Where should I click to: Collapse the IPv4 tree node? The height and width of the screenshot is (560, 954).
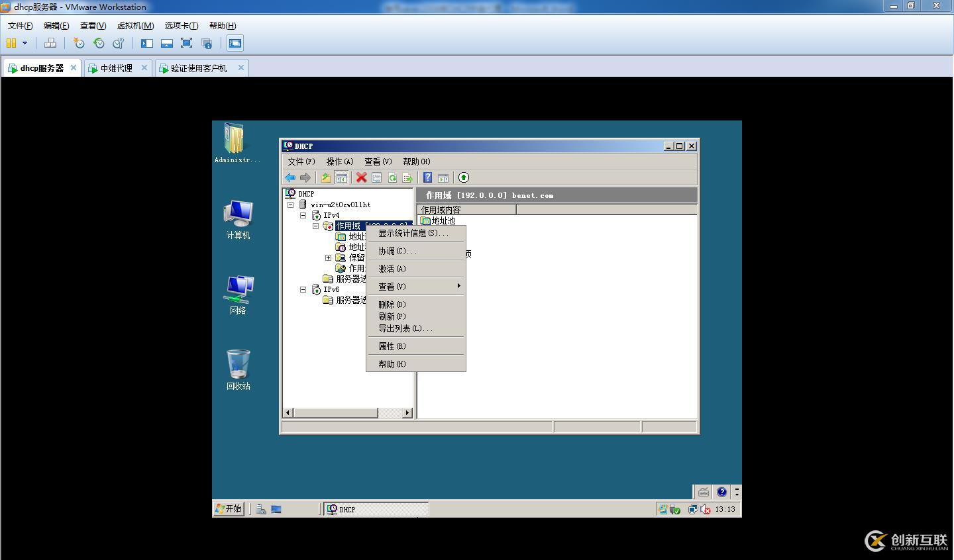(303, 215)
